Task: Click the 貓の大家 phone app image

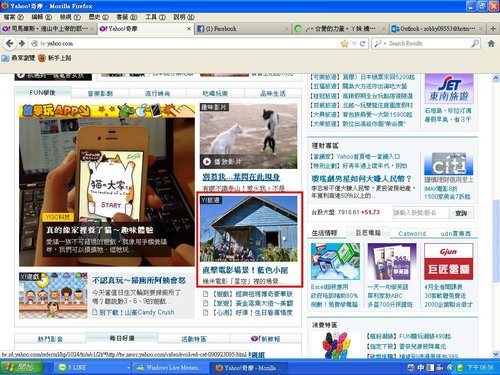Action: coord(107,192)
